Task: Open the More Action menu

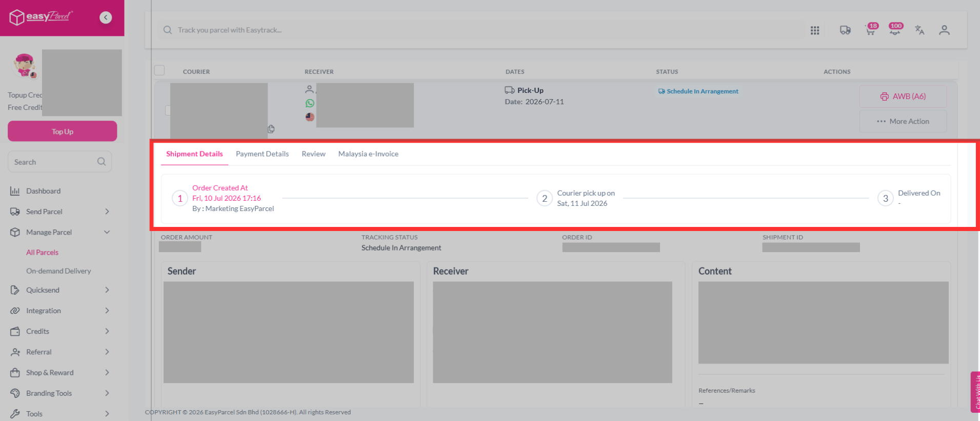Action: pos(903,122)
